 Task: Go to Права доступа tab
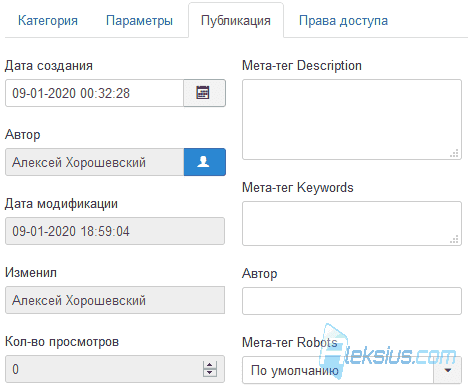(x=343, y=21)
